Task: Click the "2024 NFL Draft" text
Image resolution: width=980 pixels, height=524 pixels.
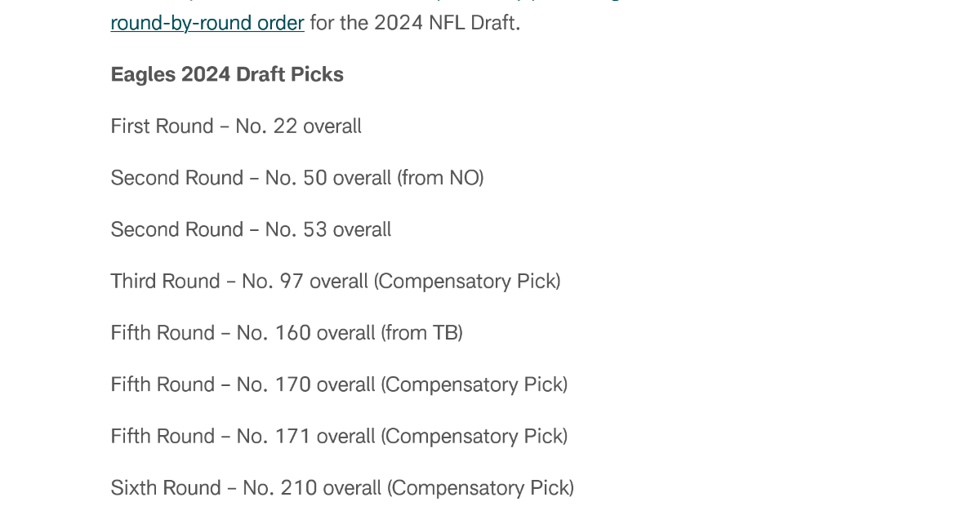Action: (x=445, y=23)
